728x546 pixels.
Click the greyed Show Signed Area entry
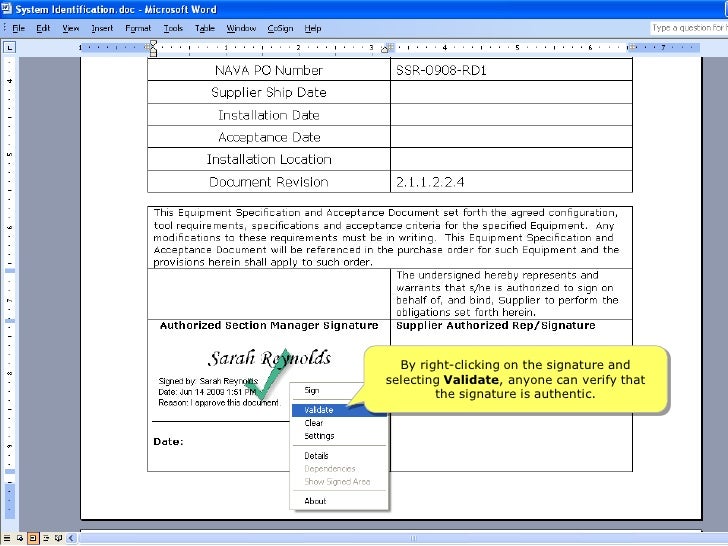pyautogui.click(x=339, y=482)
